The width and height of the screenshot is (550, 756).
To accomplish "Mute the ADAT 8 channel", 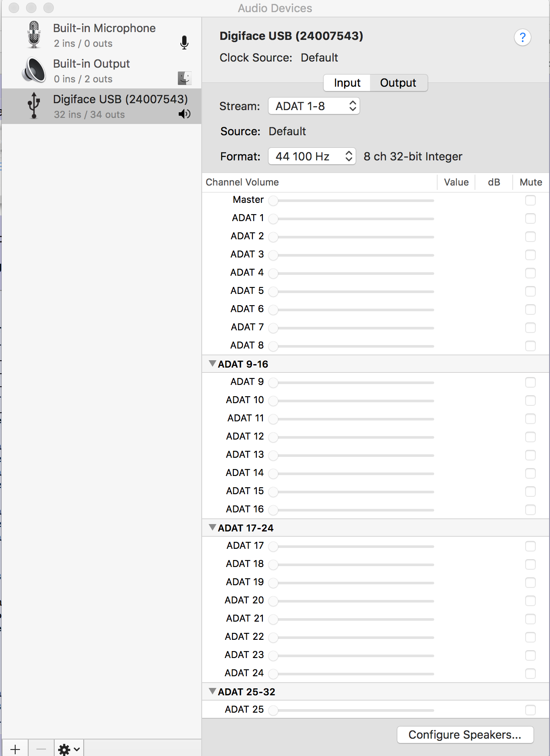I will pos(530,346).
